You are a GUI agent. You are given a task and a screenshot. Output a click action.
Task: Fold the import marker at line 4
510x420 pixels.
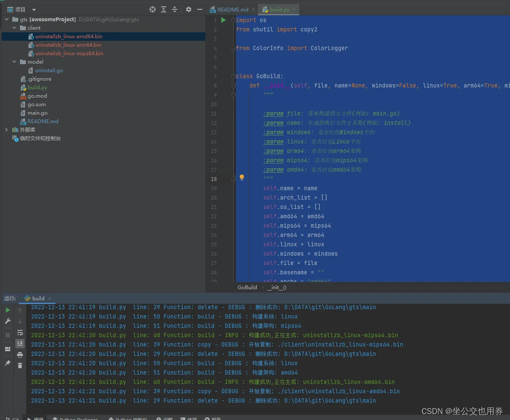pos(233,48)
